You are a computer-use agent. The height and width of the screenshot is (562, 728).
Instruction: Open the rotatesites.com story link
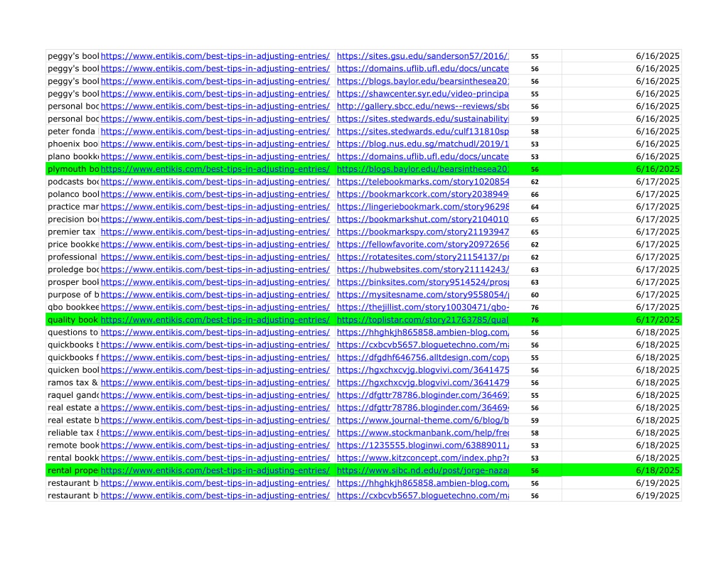click(x=422, y=256)
